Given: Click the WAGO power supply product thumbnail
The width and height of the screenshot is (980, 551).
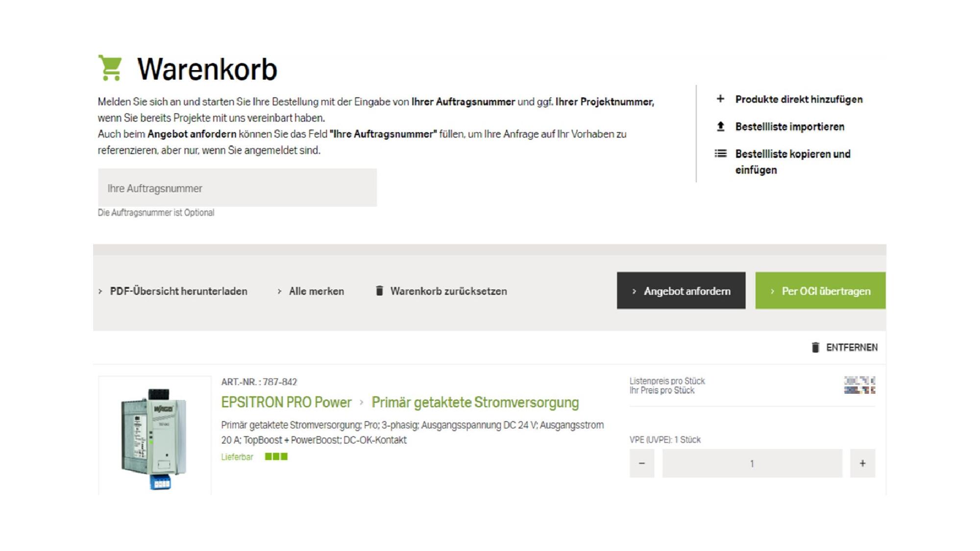Looking at the screenshot, I should click(154, 436).
